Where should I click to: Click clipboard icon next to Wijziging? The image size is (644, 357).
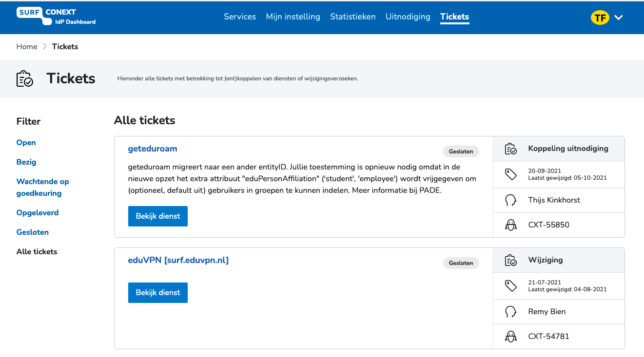[x=510, y=260]
